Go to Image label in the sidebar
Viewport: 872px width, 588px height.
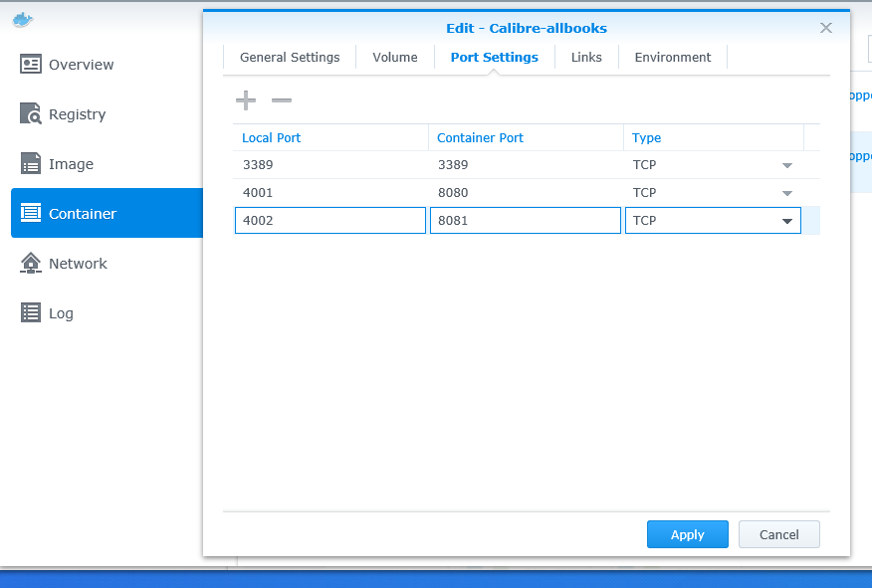click(72, 164)
